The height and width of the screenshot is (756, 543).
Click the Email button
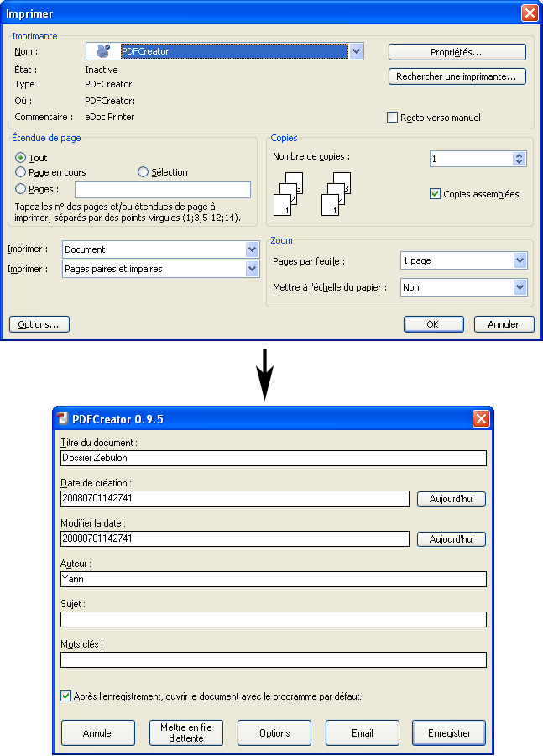click(x=363, y=732)
